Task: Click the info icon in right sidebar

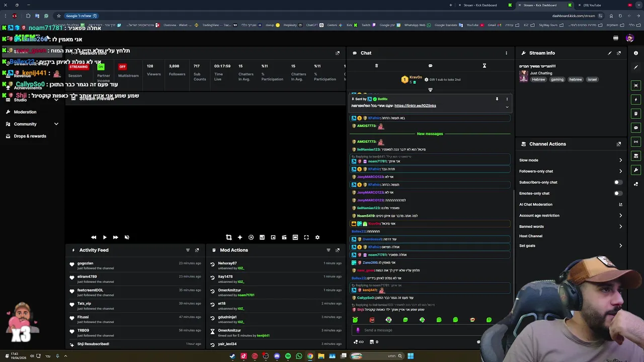Action: pos(636,53)
